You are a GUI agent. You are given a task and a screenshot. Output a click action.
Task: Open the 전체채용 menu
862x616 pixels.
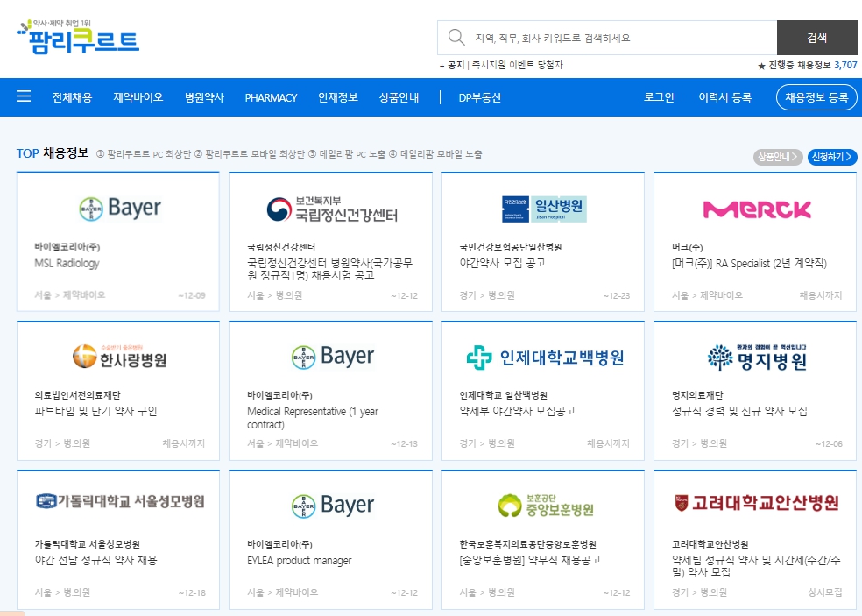click(72, 97)
